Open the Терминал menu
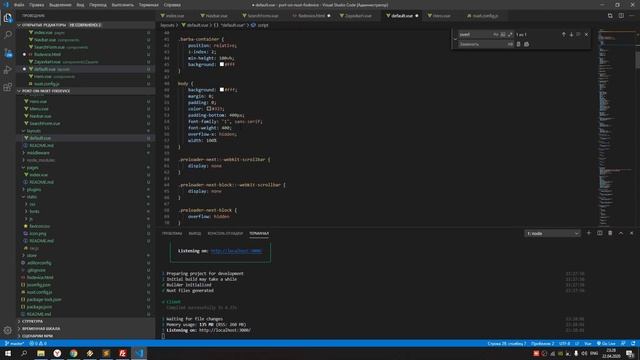 tap(149, 5)
